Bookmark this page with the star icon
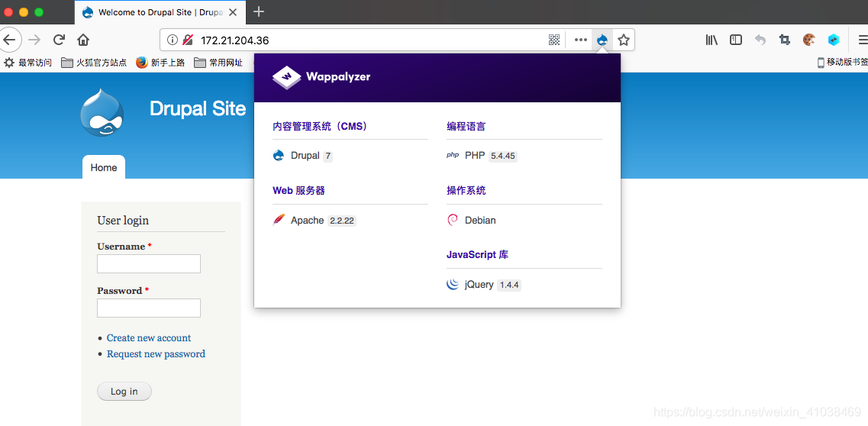The height and width of the screenshot is (426, 868). click(x=624, y=40)
